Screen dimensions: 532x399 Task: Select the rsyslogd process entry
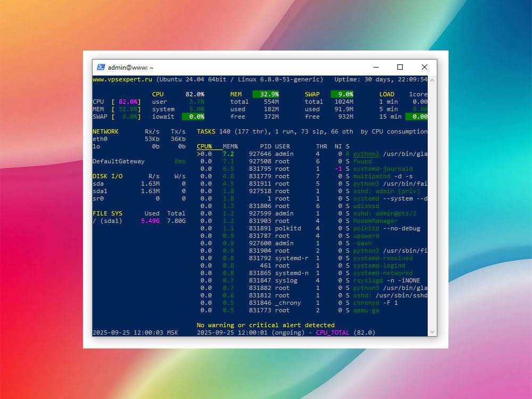(387, 281)
